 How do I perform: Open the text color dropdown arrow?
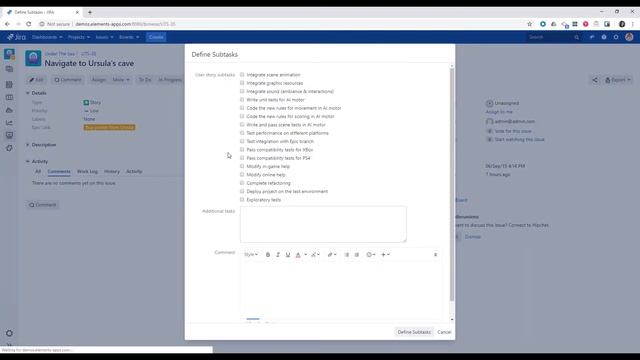(305, 255)
